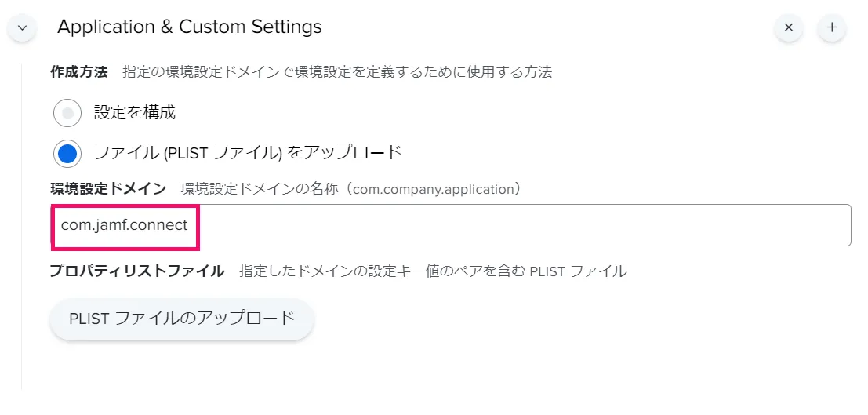Add a new payload with the + icon
This screenshot has height=415, width=868.
click(832, 27)
